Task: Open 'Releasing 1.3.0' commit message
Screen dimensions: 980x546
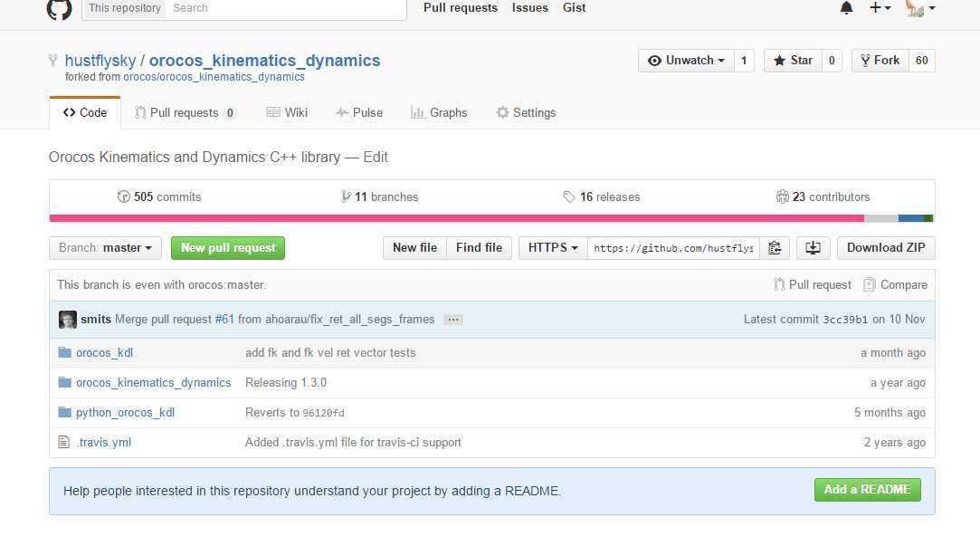Action: pos(286,383)
